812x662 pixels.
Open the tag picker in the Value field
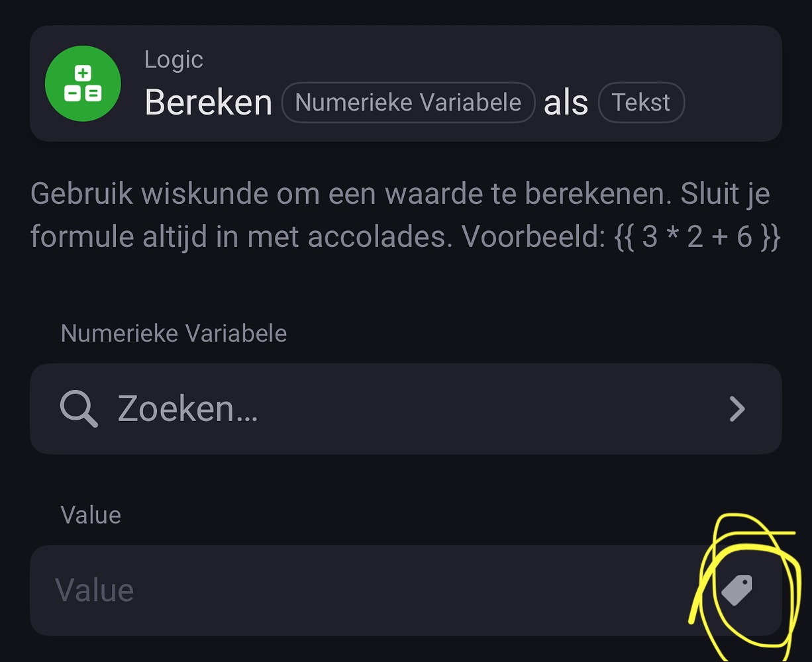(737, 591)
